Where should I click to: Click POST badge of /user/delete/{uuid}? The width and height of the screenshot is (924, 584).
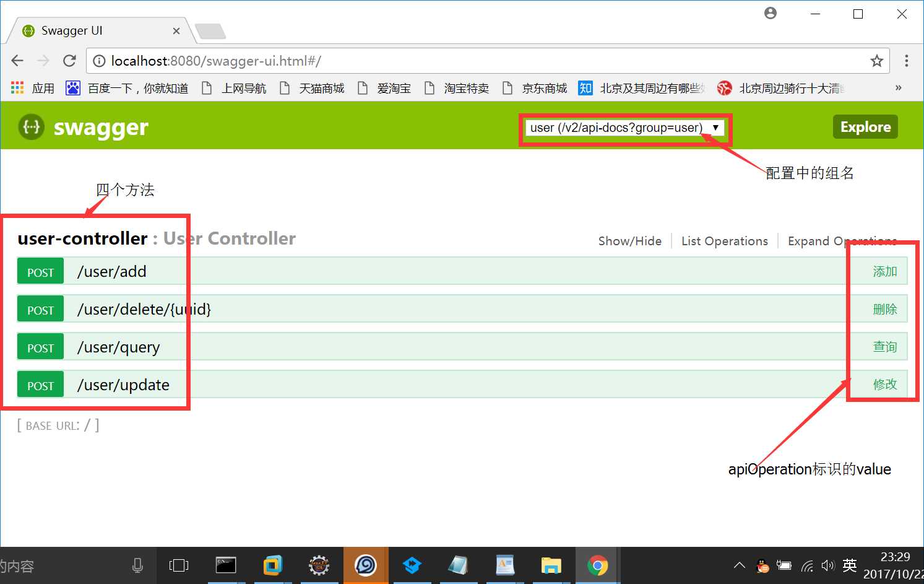click(41, 309)
